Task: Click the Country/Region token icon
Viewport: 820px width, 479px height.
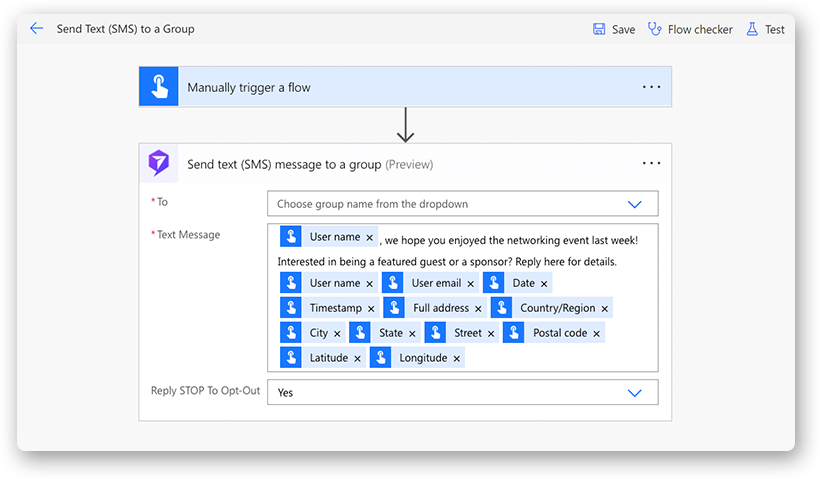Action: (501, 307)
